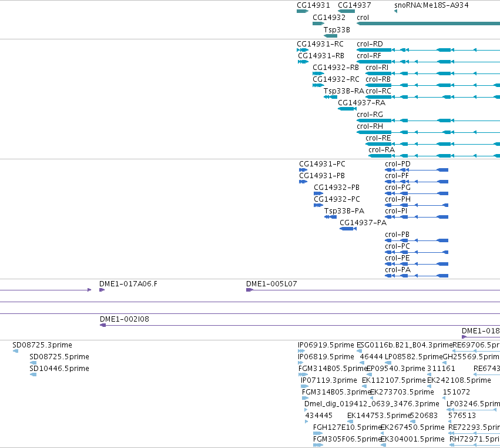Viewport: 500px width, 448px height.
Task: Open the FGM305F06.5prime EST label
Action: 347,439
